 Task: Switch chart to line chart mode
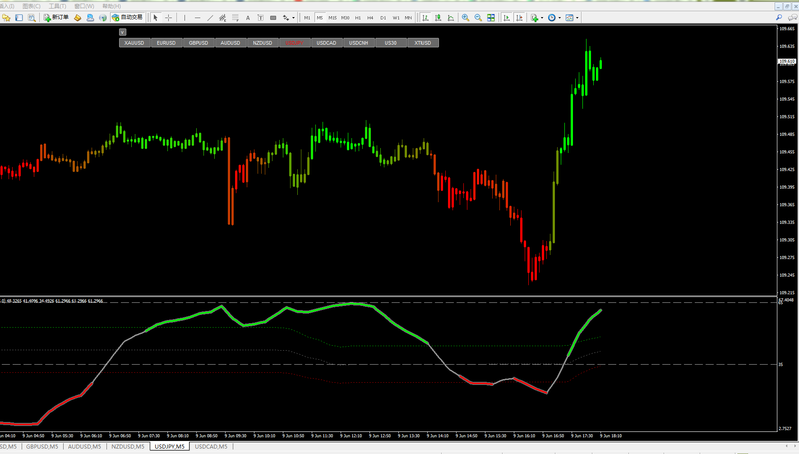click(x=451, y=18)
